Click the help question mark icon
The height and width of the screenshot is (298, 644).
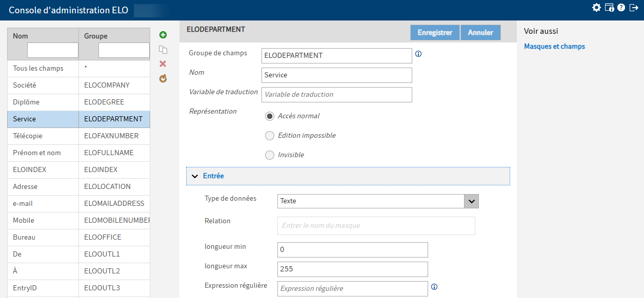point(621,8)
